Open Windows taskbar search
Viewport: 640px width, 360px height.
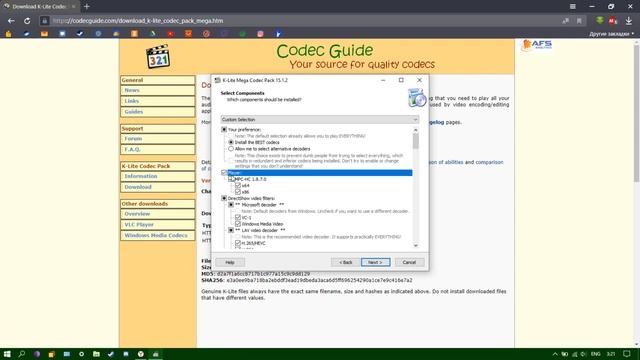[22, 354]
